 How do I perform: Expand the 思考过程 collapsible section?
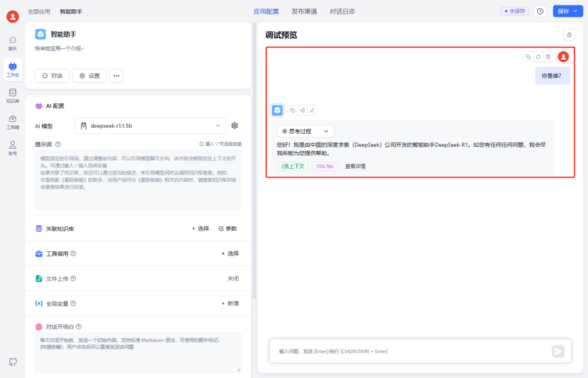tap(305, 131)
